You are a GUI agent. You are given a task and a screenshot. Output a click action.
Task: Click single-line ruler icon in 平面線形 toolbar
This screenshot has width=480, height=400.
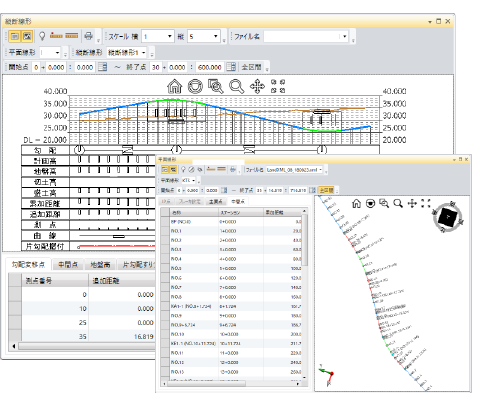click(x=211, y=169)
